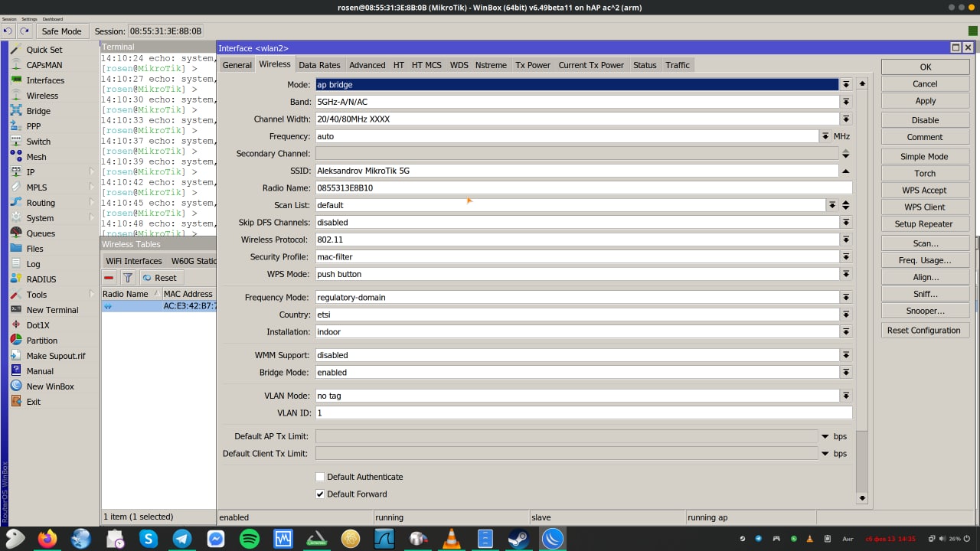Open Spotify from the taskbar

tap(250, 539)
